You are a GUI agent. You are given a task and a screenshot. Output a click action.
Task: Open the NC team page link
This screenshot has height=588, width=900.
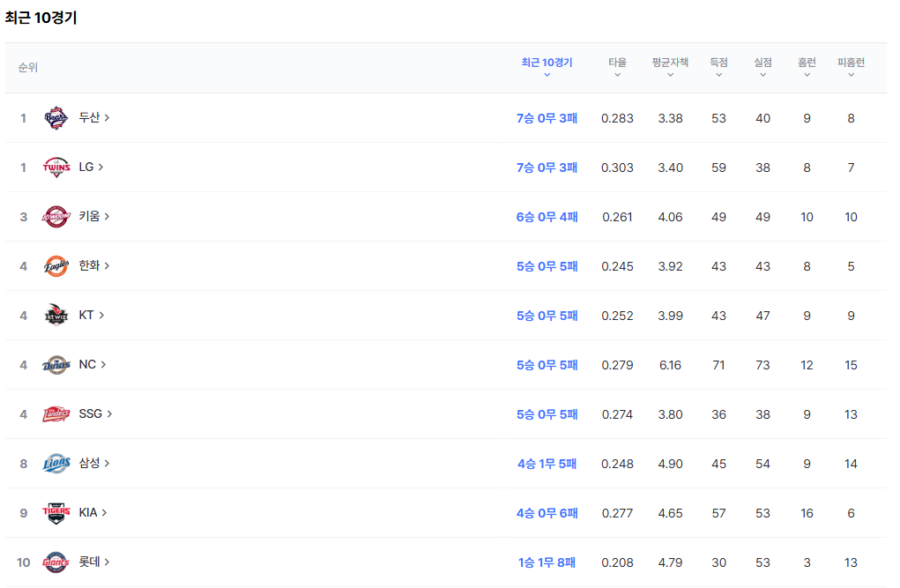[x=93, y=365]
